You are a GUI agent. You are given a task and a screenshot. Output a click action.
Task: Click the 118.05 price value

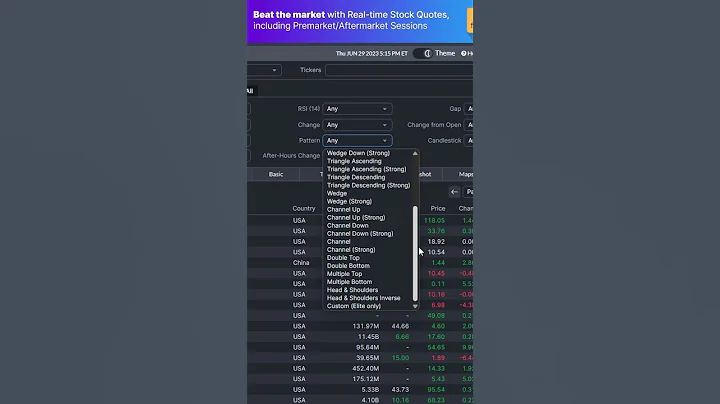pos(434,220)
